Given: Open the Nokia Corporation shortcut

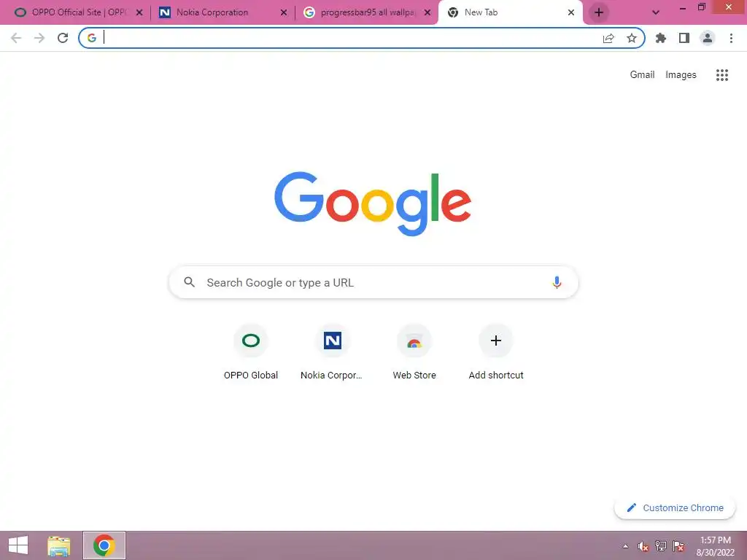Looking at the screenshot, I should (332, 352).
